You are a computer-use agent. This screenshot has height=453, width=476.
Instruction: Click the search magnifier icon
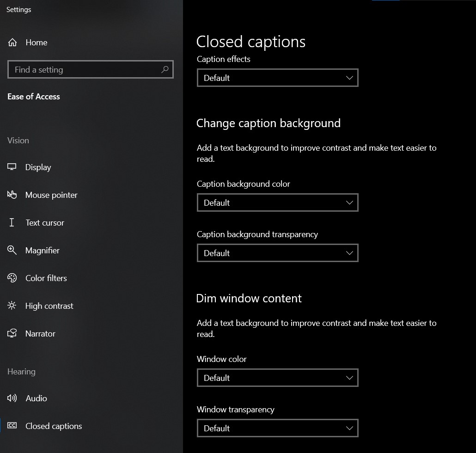pyautogui.click(x=165, y=69)
